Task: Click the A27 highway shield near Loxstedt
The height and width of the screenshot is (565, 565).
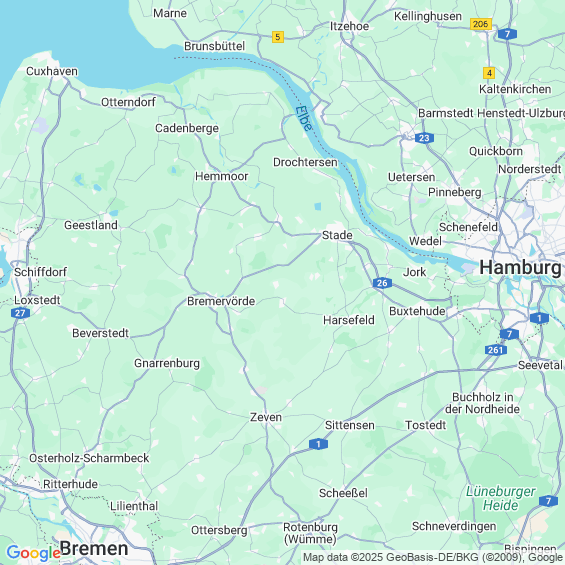Action: 20,313
